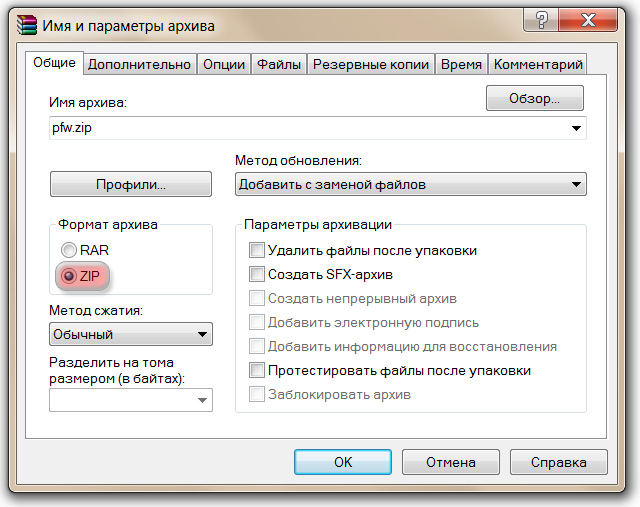Check "Протестировать файлы после упаковки" option
This screenshot has width=640, height=507.
[257, 370]
